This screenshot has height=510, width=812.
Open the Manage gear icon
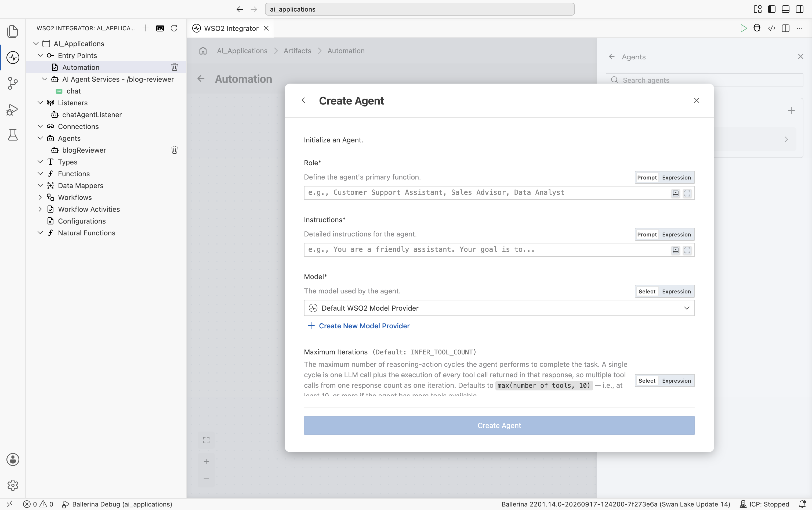click(x=13, y=485)
